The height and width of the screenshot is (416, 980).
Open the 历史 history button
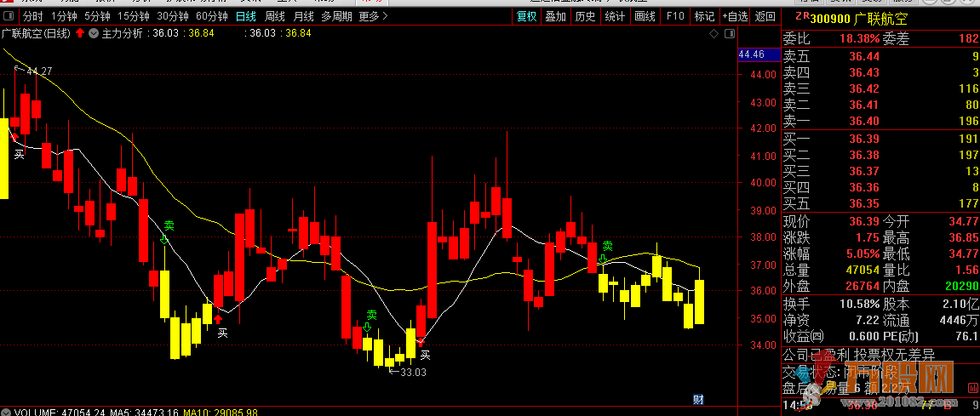click(586, 16)
